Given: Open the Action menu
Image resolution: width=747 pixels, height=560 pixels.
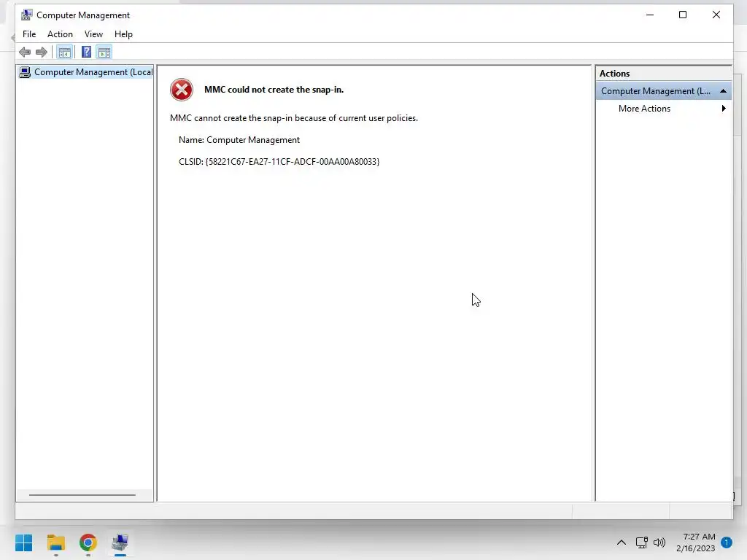Looking at the screenshot, I should 60,34.
